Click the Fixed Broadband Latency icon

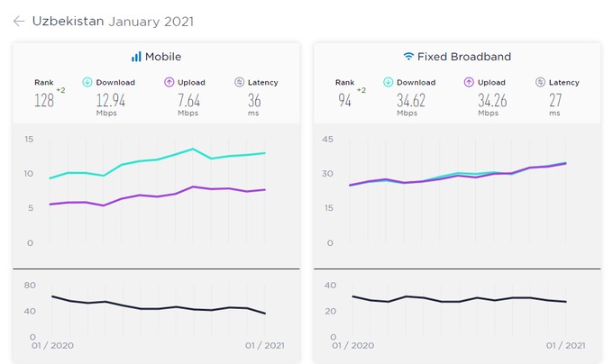tap(540, 82)
